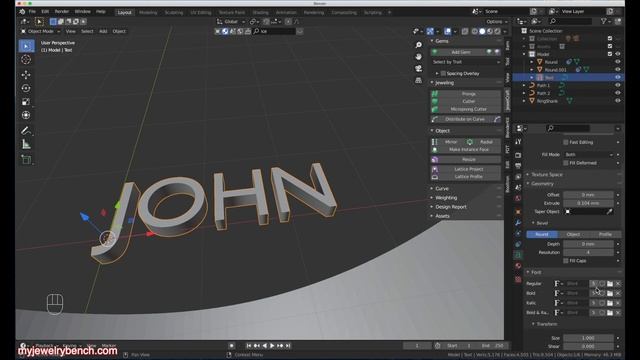
Task: Open the File menu
Action: pyautogui.click(x=32, y=12)
